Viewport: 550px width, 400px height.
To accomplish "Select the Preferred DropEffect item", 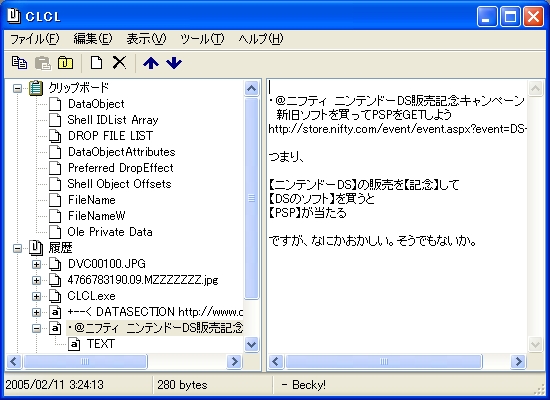I will click(121, 168).
